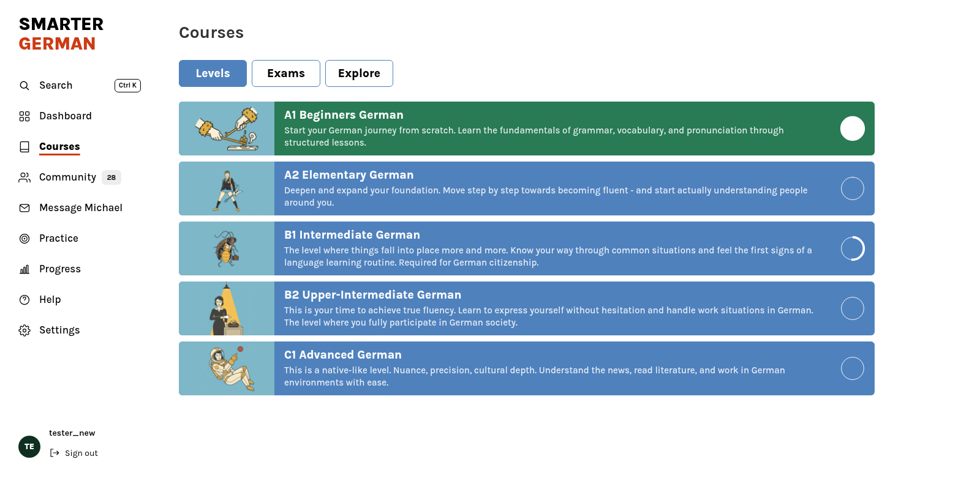Click the A1 Beginners German thumbnail
The width and height of the screenshot is (980, 481).
click(227, 129)
